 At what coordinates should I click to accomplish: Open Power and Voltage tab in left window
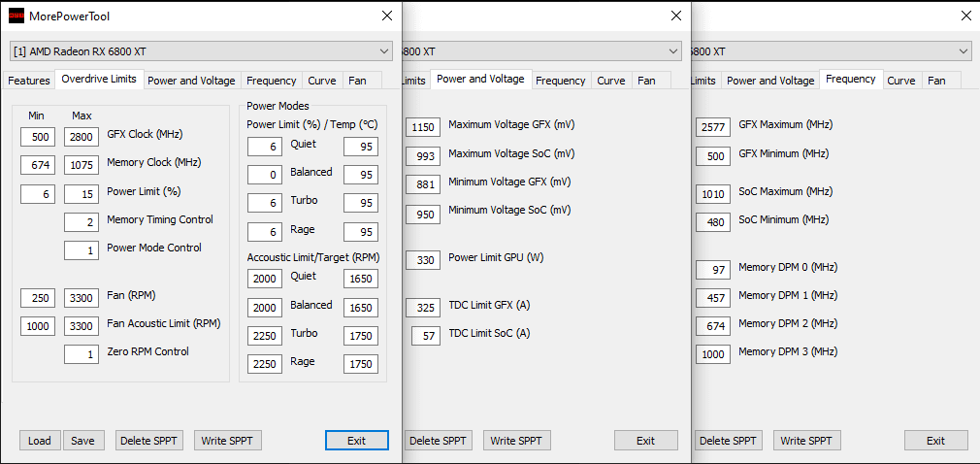pos(191,81)
